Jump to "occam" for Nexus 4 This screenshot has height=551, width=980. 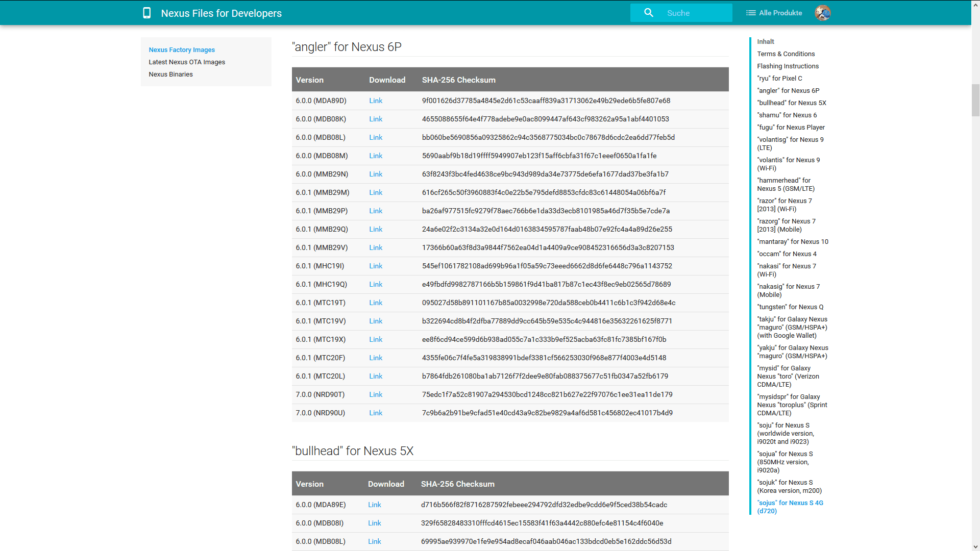pyautogui.click(x=787, y=254)
